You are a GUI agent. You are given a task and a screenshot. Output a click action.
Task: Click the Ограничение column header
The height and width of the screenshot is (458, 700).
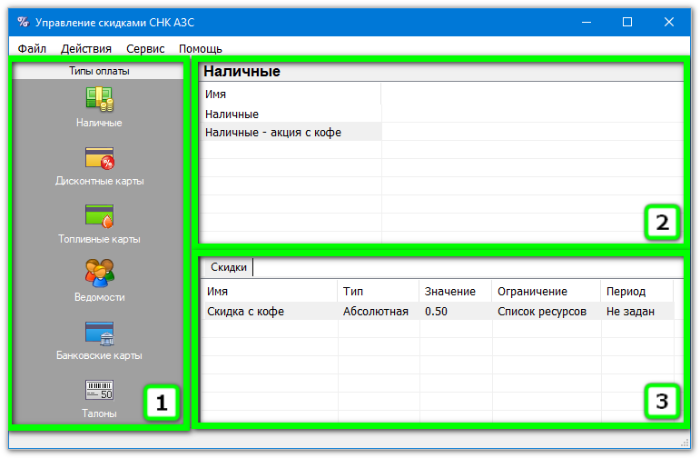click(532, 291)
